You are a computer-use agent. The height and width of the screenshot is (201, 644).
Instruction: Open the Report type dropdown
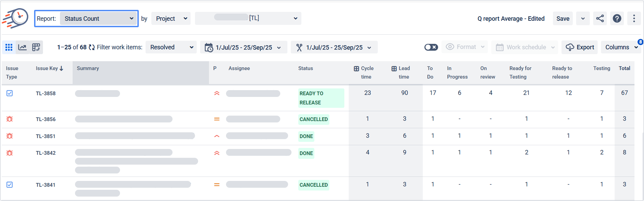[x=99, y=18]
